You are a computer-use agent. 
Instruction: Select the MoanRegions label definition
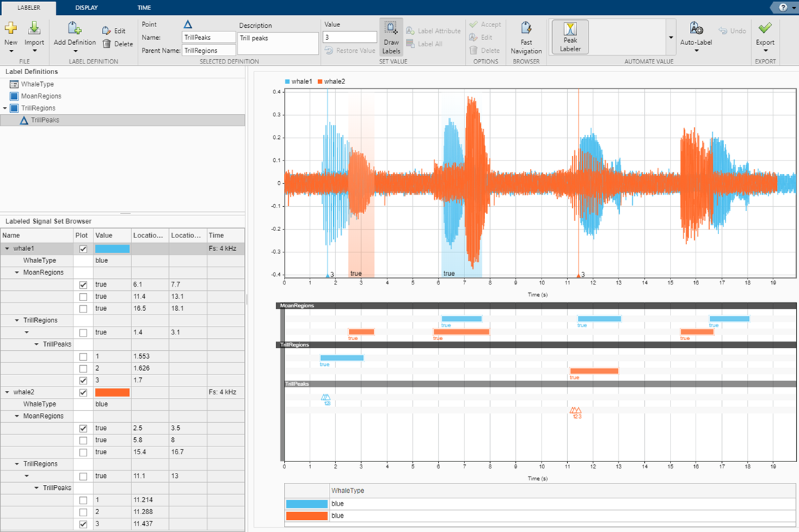pyautogui.click(x=41, y=96)
